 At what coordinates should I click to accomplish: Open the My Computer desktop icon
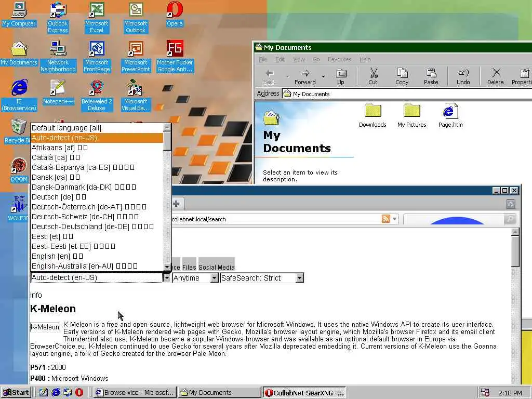(x=19, y=14)
